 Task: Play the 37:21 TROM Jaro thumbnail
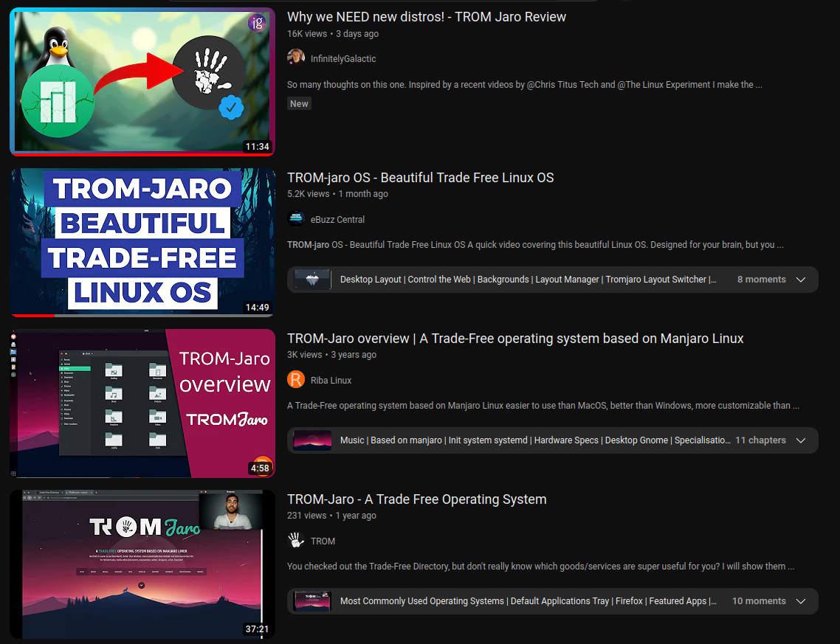(x=142, y=564)
